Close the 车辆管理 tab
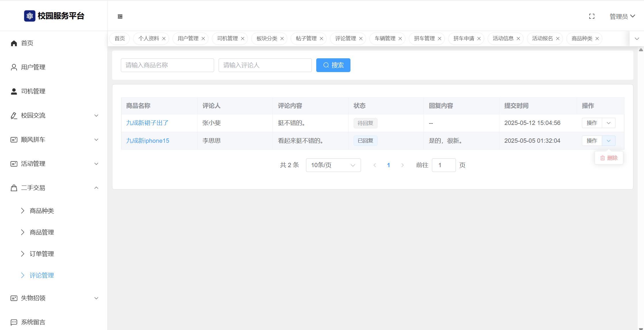 (x=400, y=38)
